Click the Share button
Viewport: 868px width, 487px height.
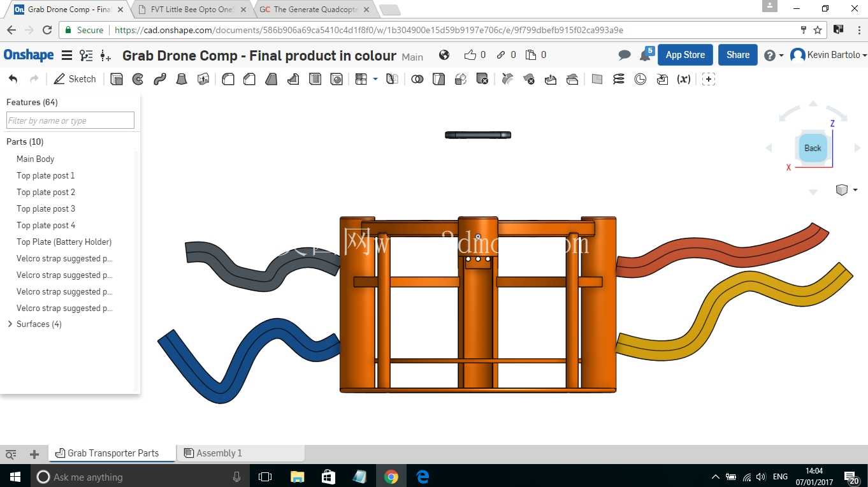738,55
